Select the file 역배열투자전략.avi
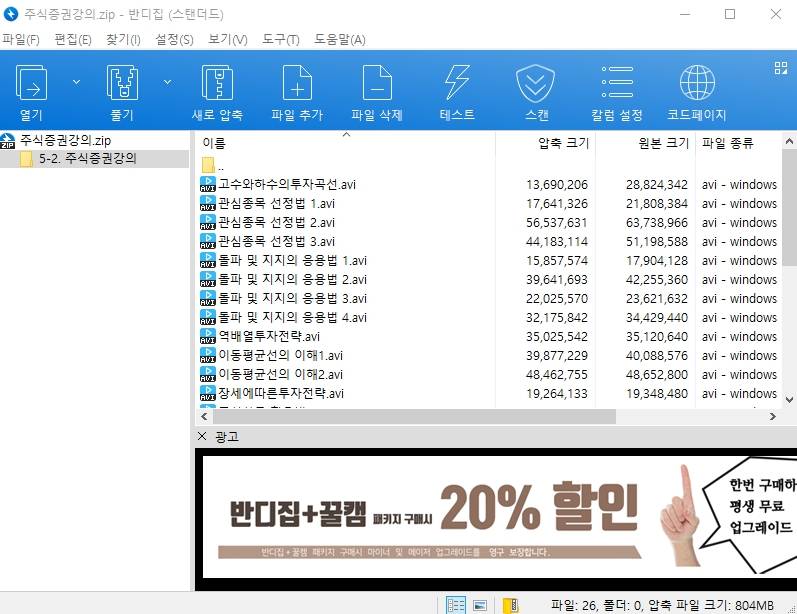 (268, 337)
